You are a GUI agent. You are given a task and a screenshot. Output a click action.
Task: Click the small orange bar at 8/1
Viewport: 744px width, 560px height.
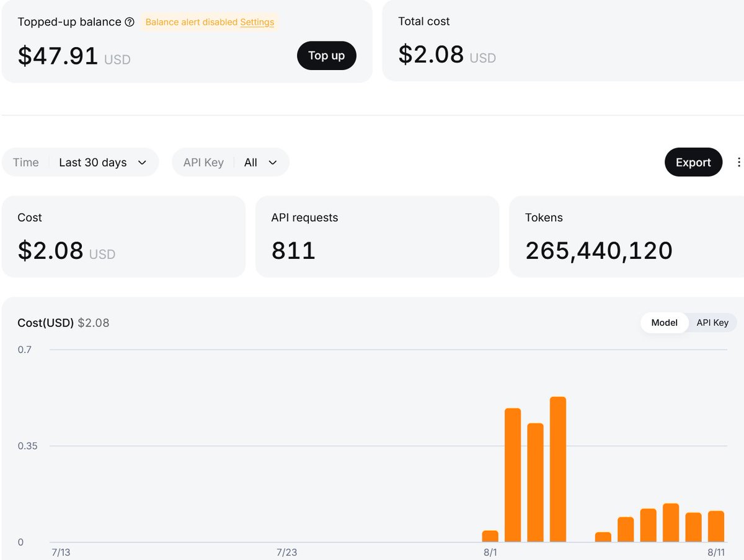click(490, 536)
